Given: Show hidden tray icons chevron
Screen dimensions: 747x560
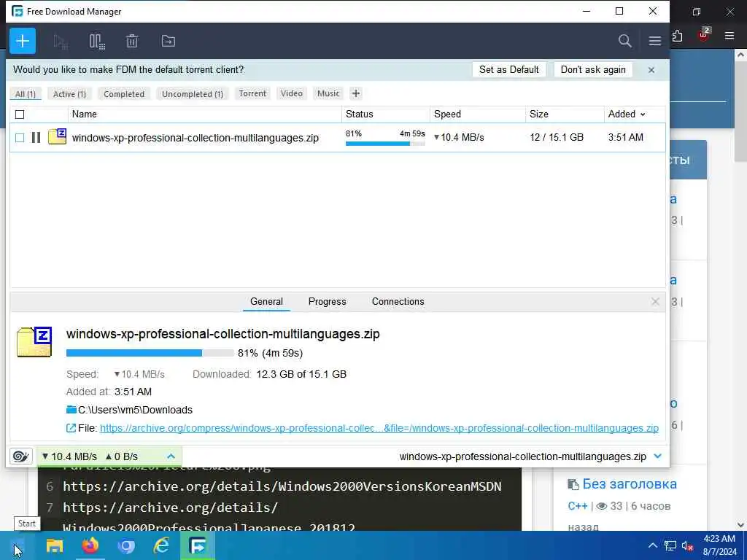Looking at the screenshot, I should [653, 545].
